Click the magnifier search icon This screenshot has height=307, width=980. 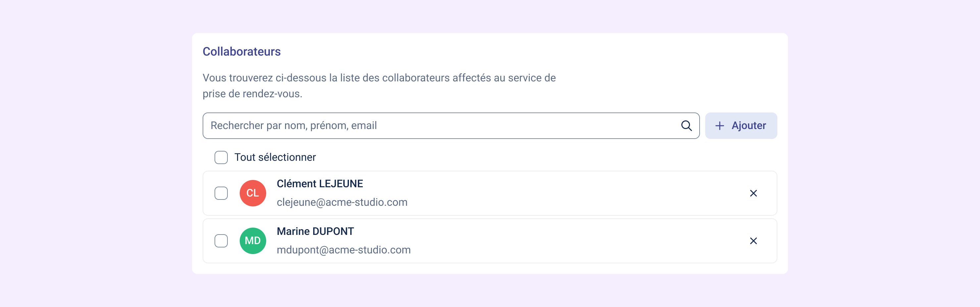tap(686, 126)
